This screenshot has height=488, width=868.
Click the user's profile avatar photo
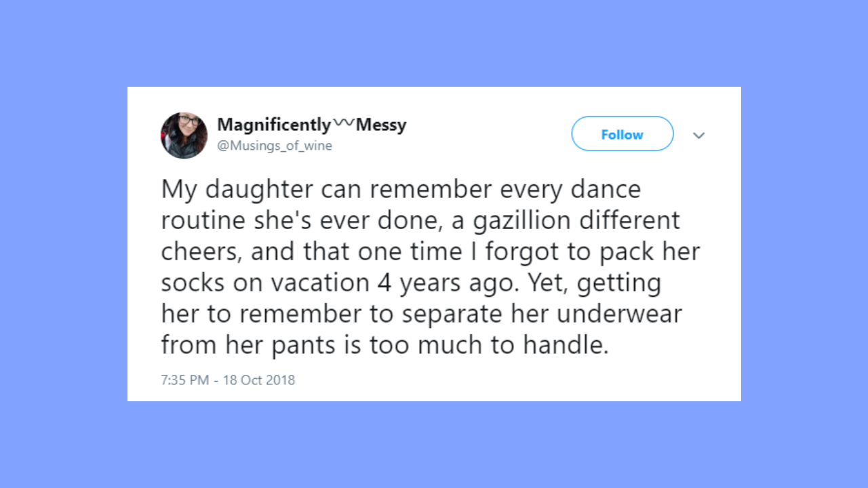(184, 136)
